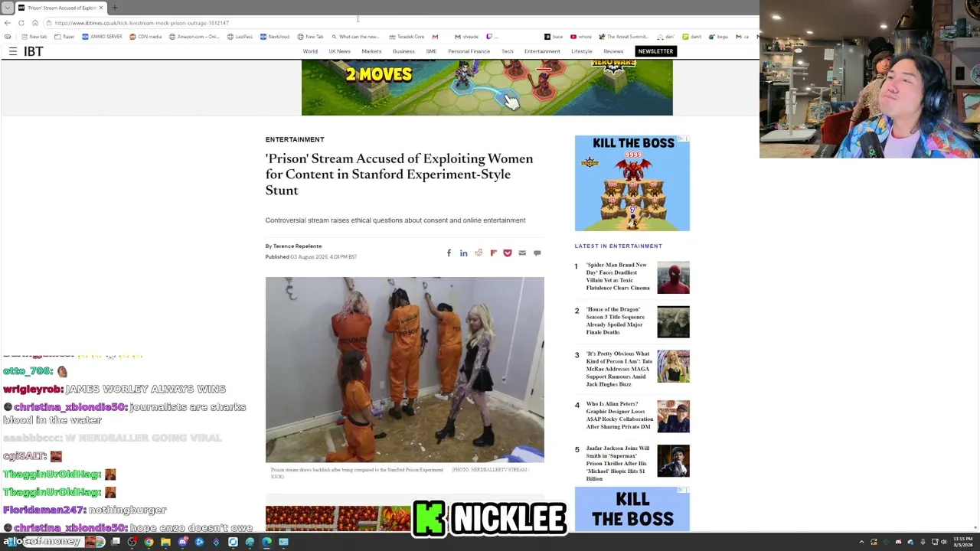Open the Amazon.com bookmark

tap(194, 37)
